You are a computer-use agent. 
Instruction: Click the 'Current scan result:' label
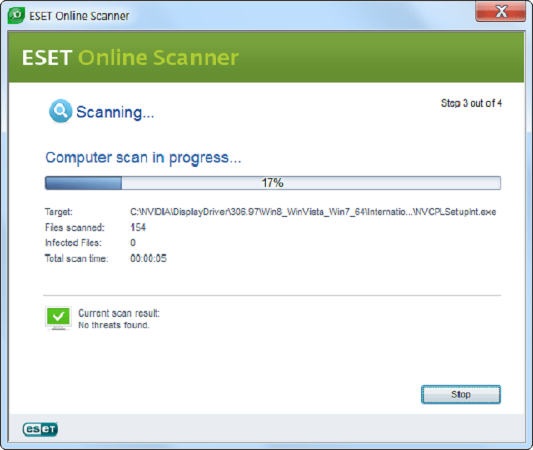(x=119, y=313)
